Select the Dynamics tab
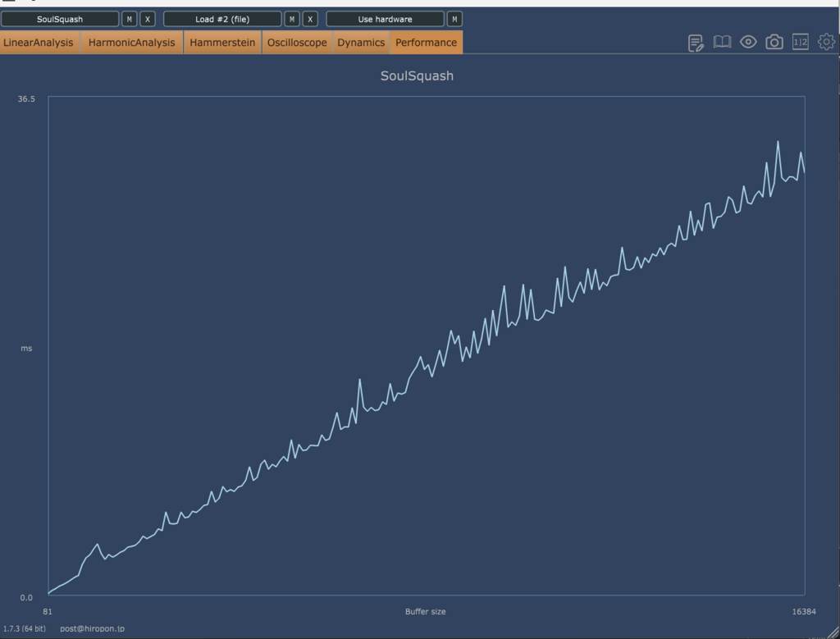This screenshot has width=840, height=639. pos(361,43)
